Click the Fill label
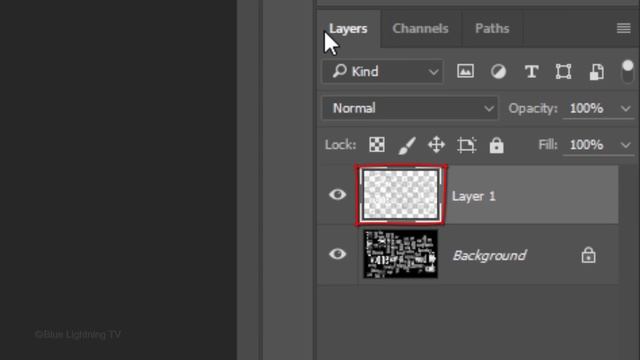The image size is (640, 360). coord(548,144)
